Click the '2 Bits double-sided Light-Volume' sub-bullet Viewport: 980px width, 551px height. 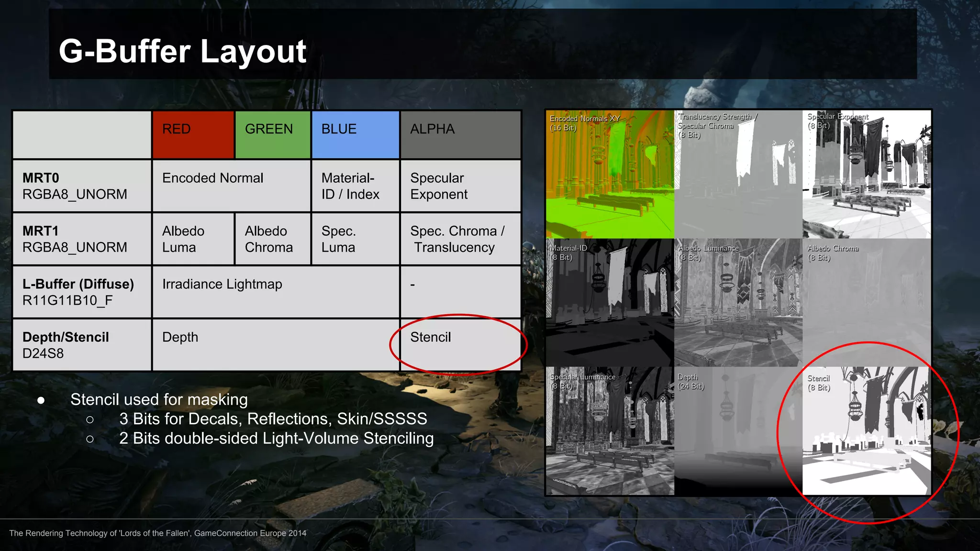[276, 439]
